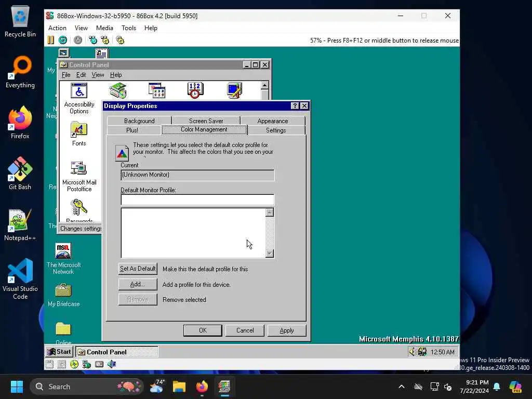Open Firefox shortcut on host desktop
Viewport: 532px width, 399px height.
[x=20, y=123]
